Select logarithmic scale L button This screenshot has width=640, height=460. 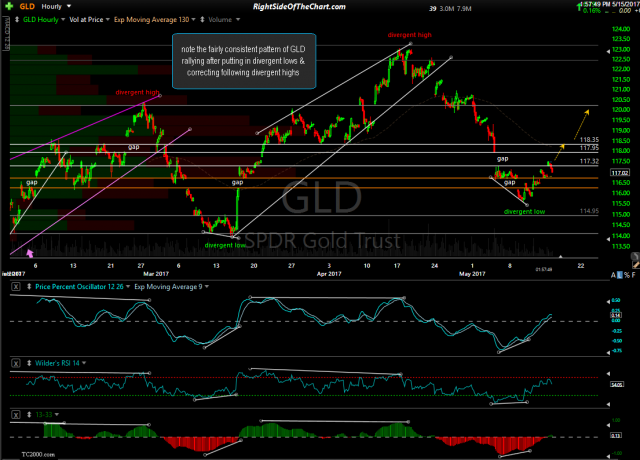coord(620,275)
